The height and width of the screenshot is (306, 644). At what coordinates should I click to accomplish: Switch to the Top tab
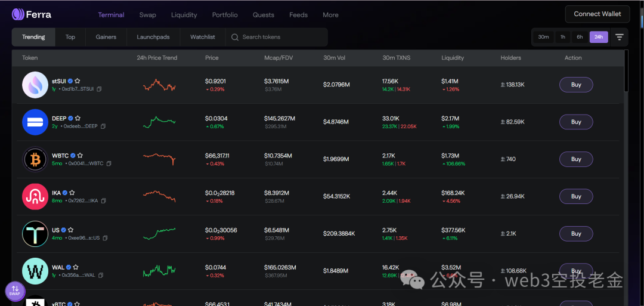[70, 37]
